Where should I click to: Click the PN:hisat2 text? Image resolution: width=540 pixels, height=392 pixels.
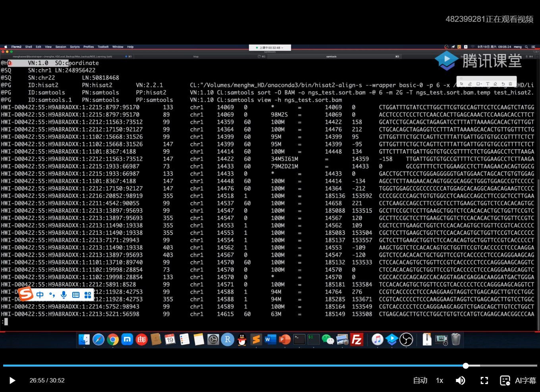(x=97, y=85)
